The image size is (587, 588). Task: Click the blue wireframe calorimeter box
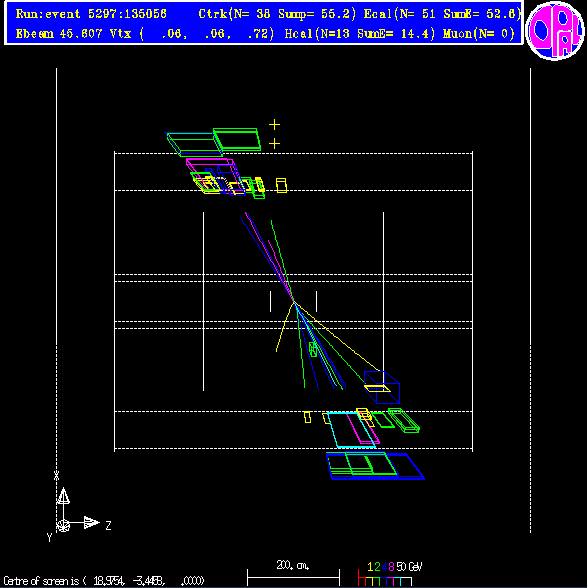click(382, 387)
